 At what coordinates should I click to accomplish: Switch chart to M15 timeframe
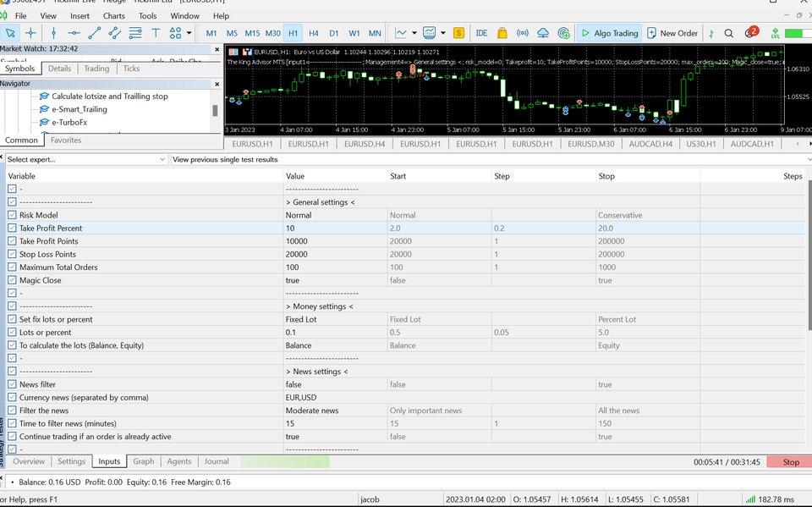252,33
